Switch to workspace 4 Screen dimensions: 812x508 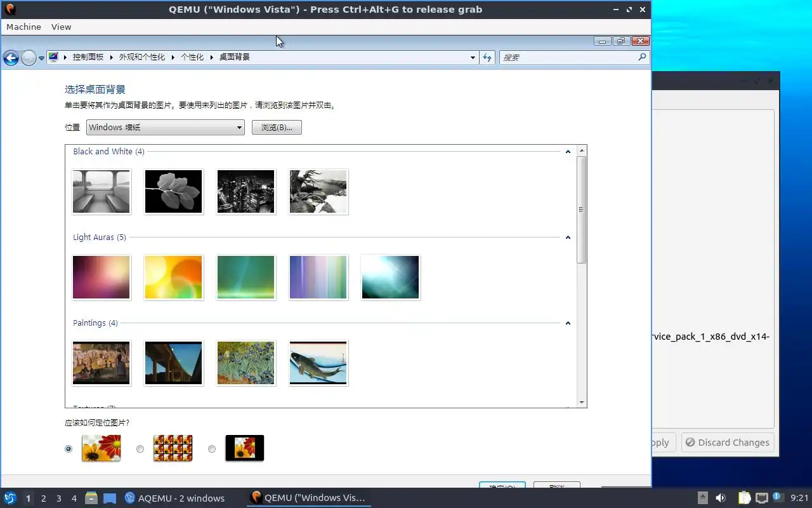coord(74,498)
